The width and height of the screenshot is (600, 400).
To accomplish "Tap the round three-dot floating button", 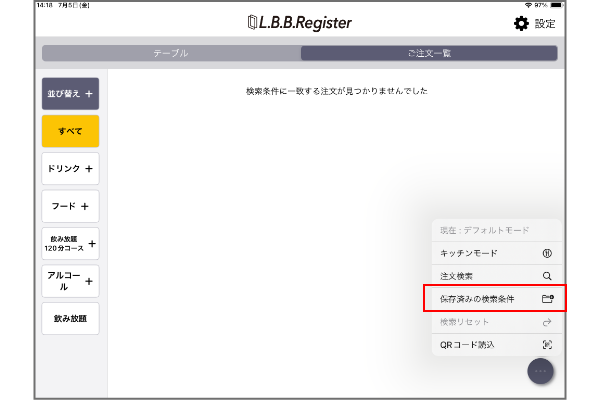I will [x=541, y=370].
